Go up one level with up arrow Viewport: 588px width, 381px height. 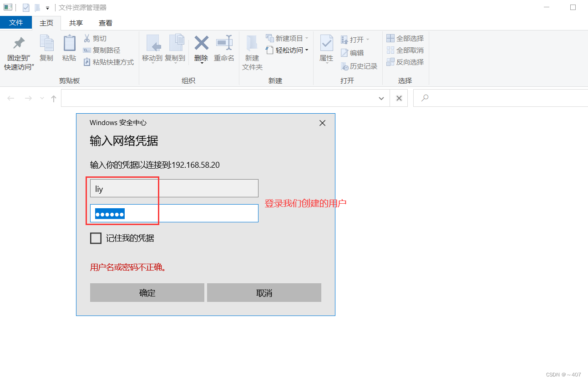54,98
